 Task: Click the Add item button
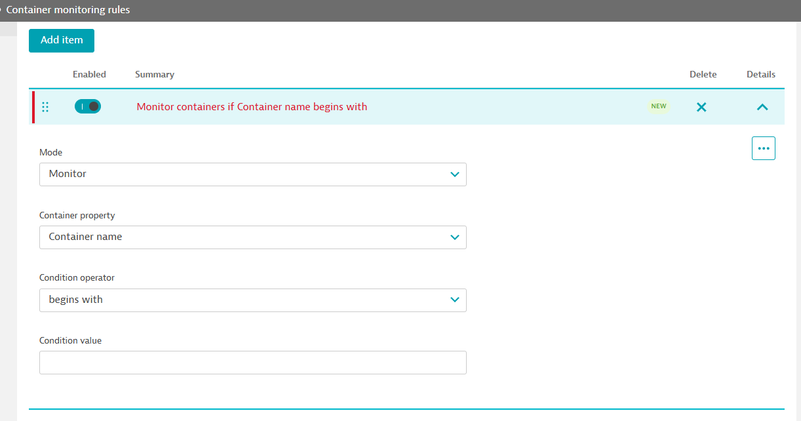61,40
